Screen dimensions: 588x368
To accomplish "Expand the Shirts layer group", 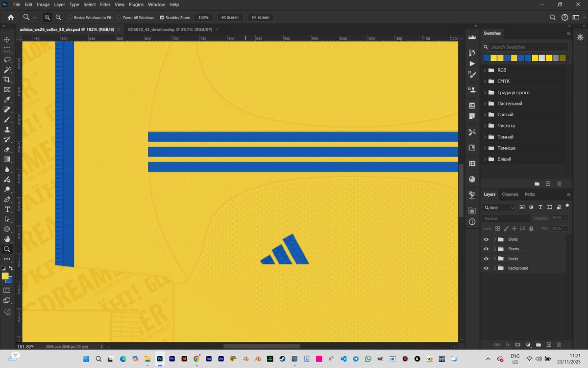I will 495,239.
